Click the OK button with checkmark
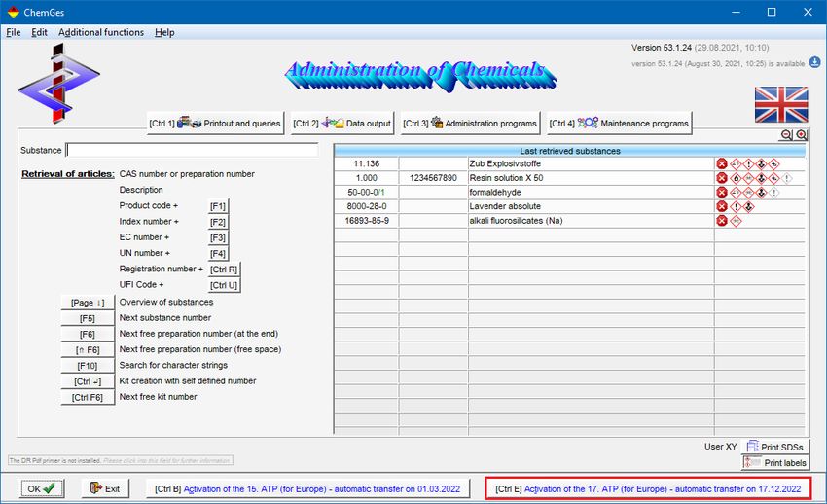 (42, 488)
